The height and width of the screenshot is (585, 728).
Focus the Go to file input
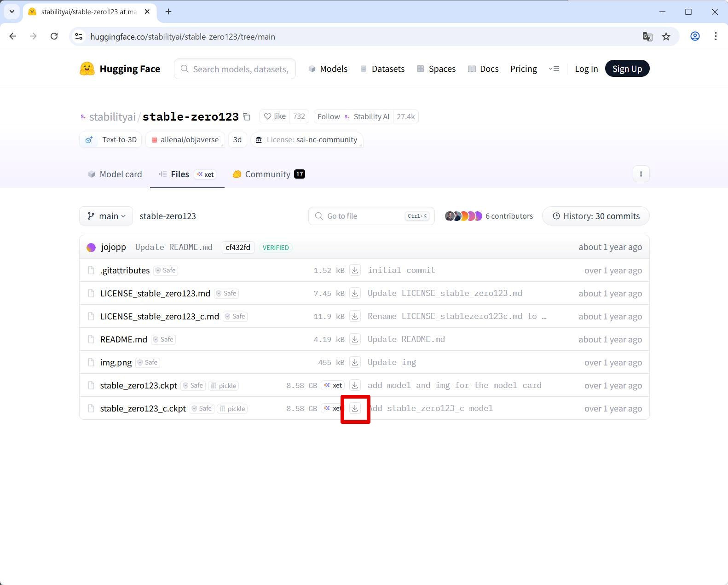[x=371, y=216]
